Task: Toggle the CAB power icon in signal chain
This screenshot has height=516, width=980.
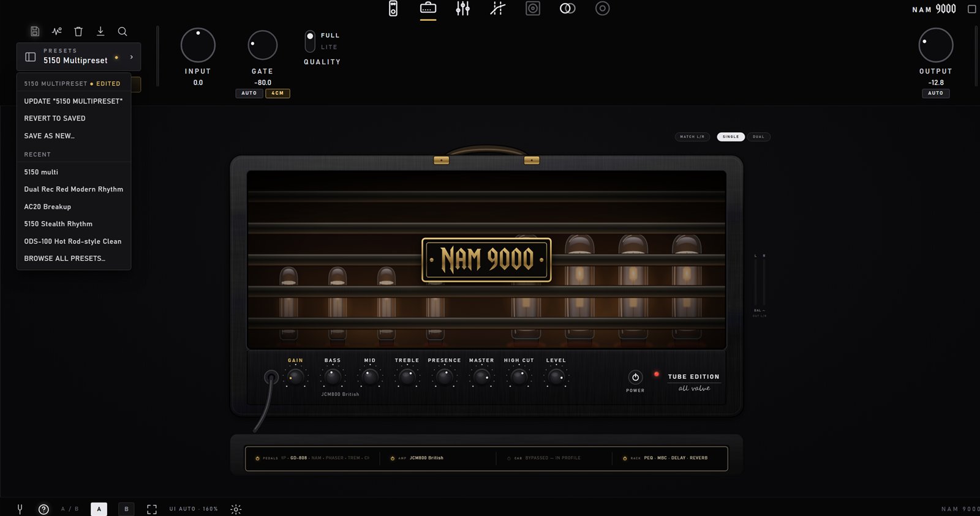Action: tap(508, 458)
